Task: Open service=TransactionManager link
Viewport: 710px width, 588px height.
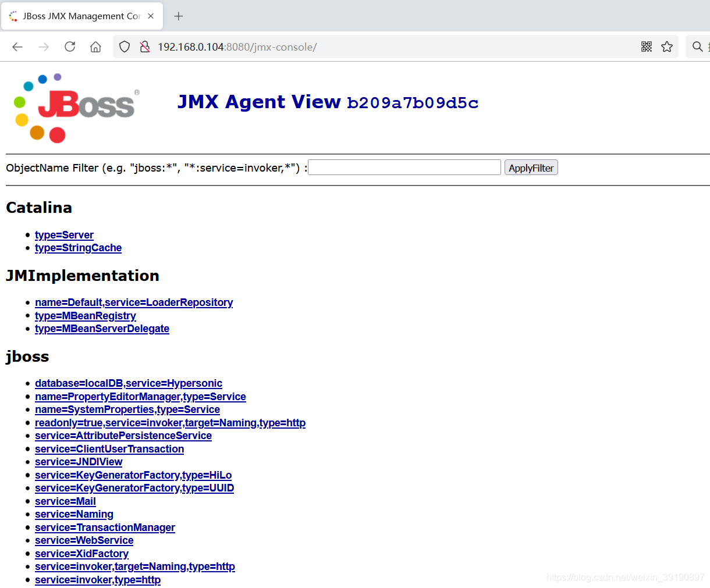Action: coord(105,528)
